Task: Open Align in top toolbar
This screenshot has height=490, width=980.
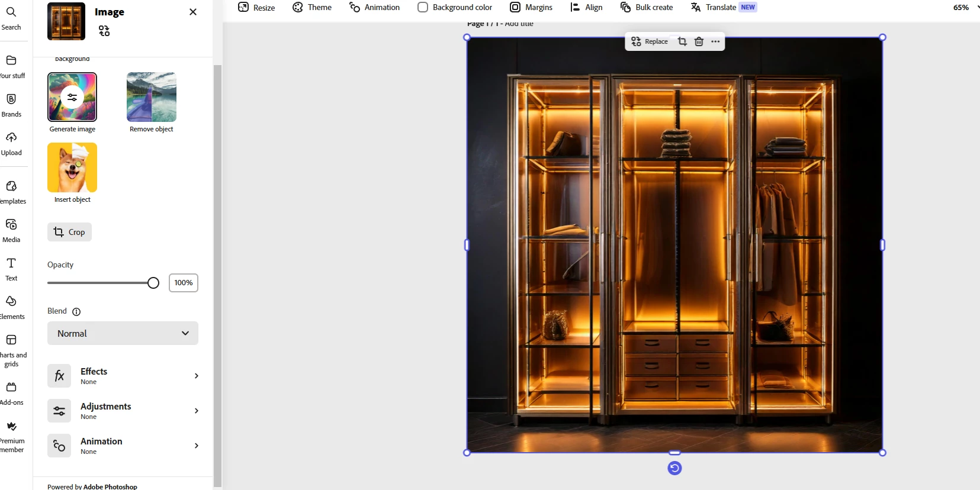Action: tap(586, 7)
